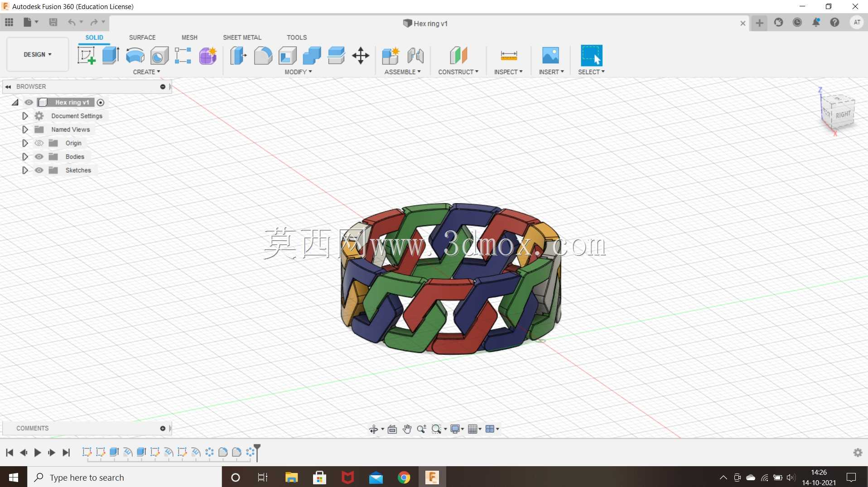Expand the Named Views node

point(25,129)
